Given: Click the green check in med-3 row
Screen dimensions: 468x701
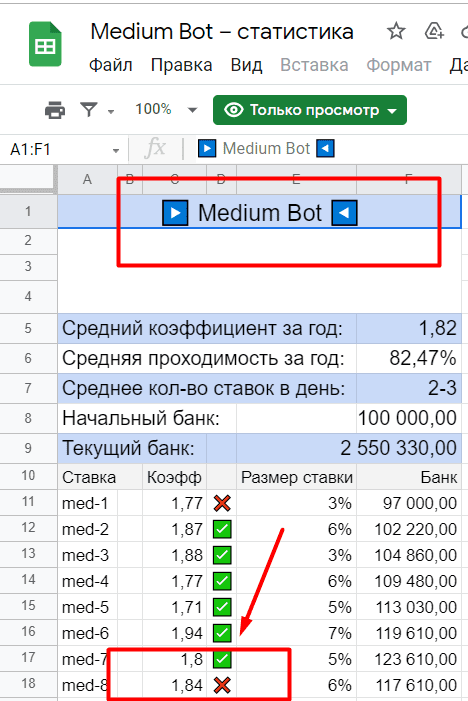Looking at the screenshot, I should [x=222, y=555].
